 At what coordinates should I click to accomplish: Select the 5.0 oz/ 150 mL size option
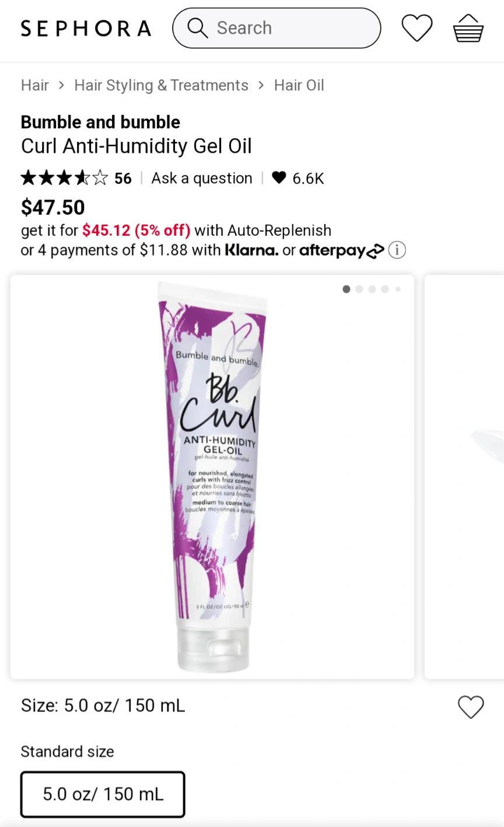coord(103,794)
